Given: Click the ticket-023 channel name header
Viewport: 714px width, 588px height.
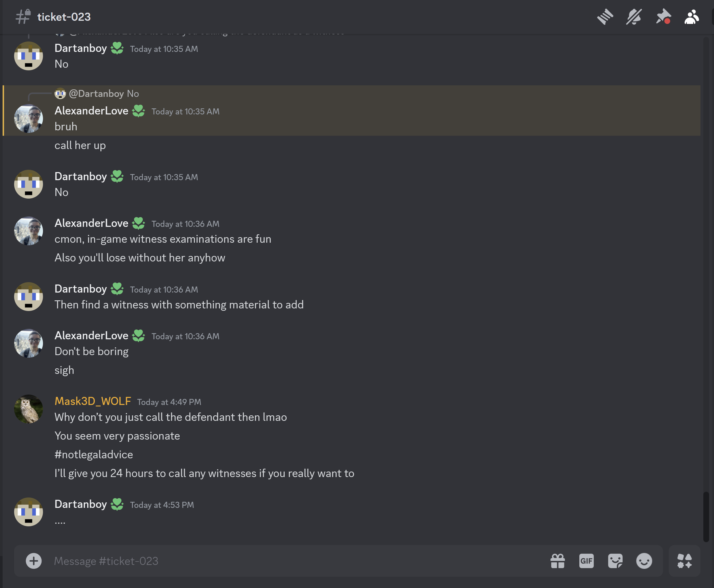Looking at the screenshot, I should 64,17.
